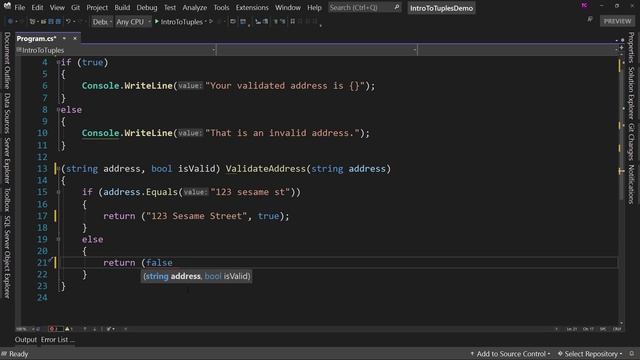Click the Search (Ctrl+Q) box
Viewport: 640px width, 360px height.
364,7
